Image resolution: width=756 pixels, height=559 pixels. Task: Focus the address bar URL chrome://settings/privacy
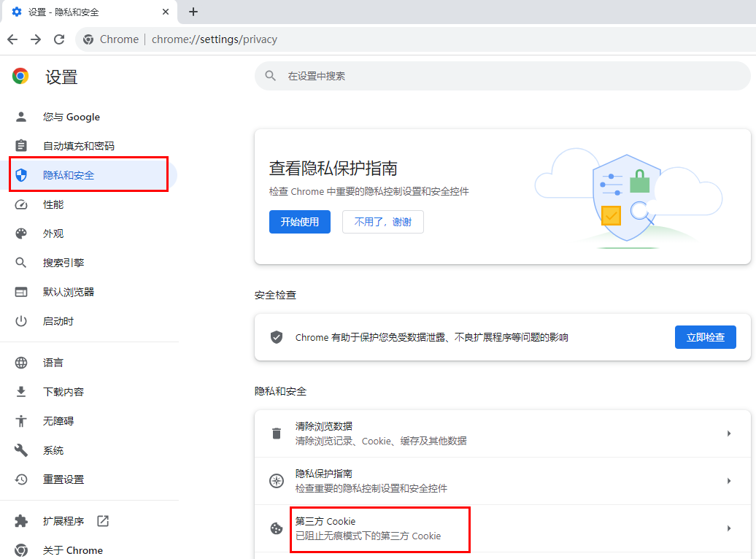[x=215, y=39]
